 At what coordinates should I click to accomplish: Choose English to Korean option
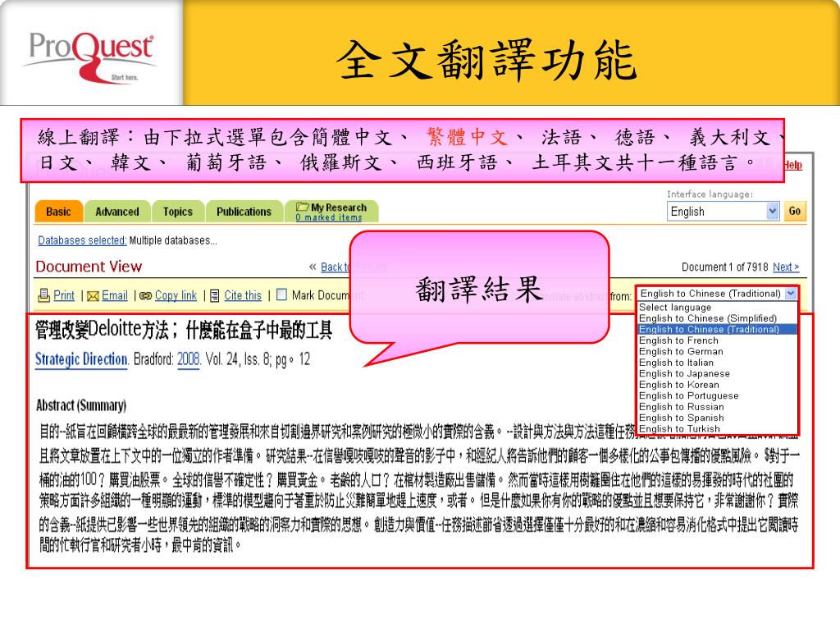click(678, 385)
